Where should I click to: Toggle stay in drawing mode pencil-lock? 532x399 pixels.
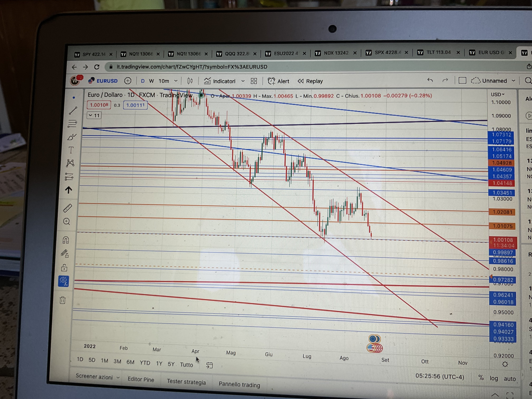(65, 253)
